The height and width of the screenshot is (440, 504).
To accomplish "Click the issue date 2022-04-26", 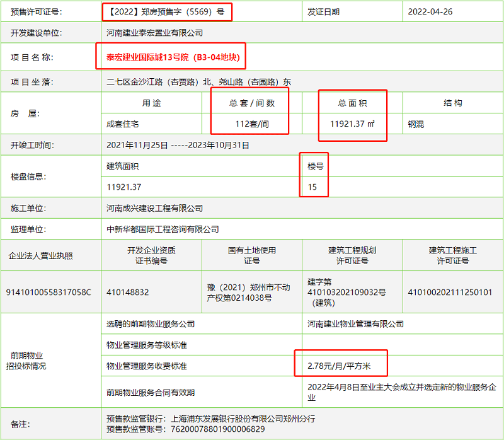I will pyautogui.click(x=428, y=11).
